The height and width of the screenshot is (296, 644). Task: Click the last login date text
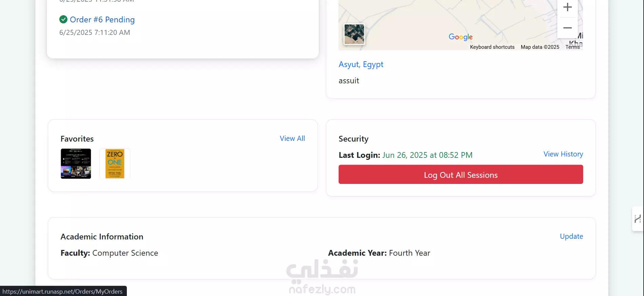coord(427,155)
